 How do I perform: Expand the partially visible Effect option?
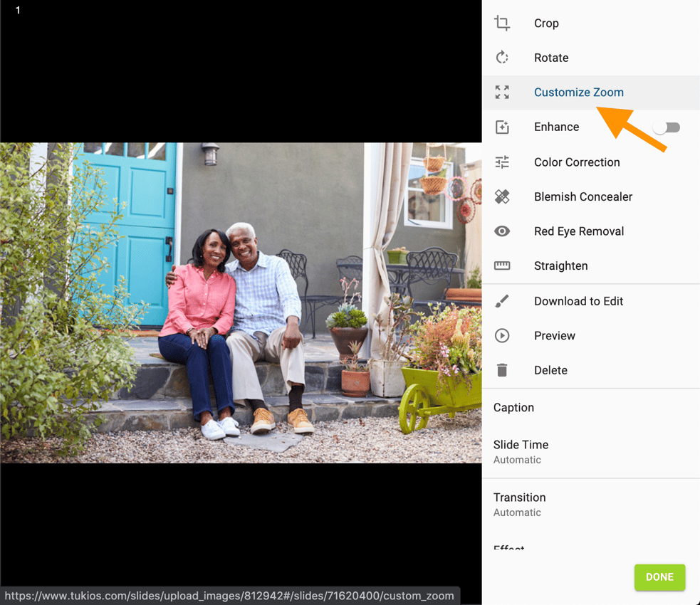[x=508, y=547]
